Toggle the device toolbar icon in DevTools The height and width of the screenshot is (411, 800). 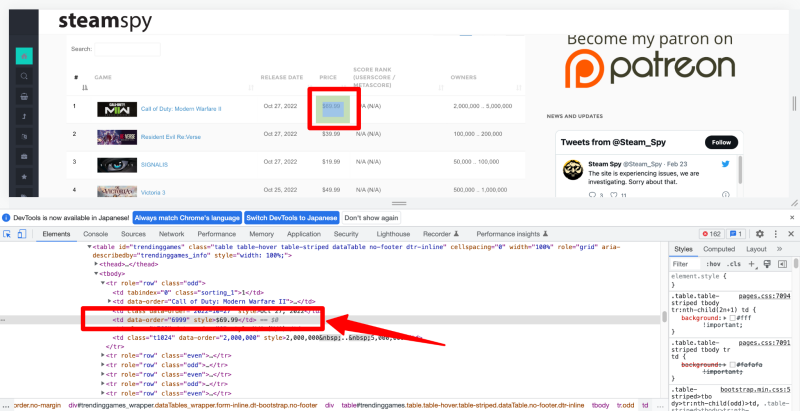(21, 234)
